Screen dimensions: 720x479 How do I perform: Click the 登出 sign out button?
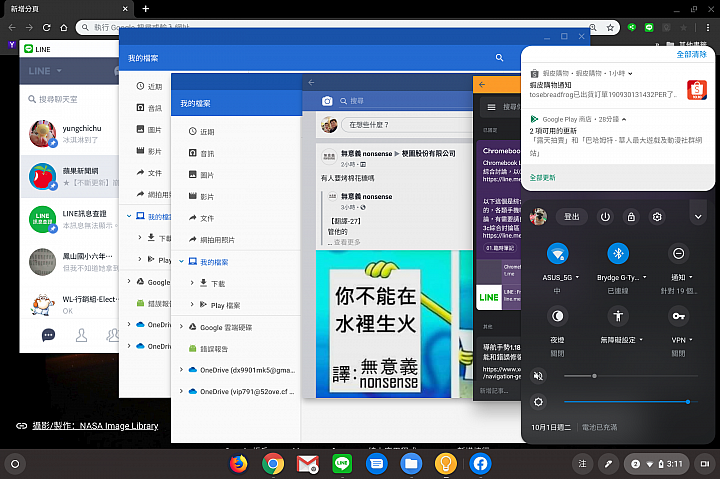coord(572,216)
